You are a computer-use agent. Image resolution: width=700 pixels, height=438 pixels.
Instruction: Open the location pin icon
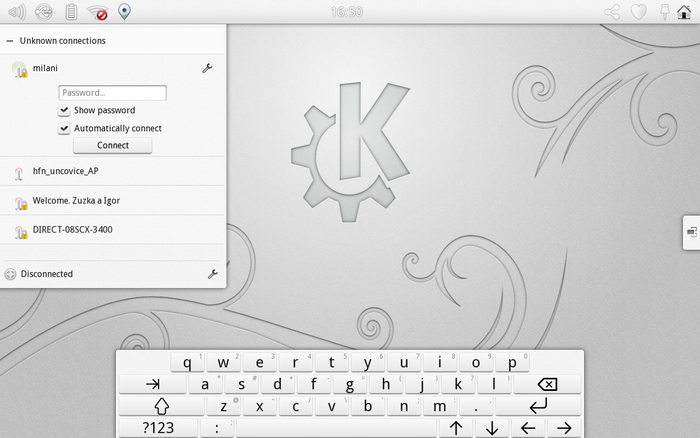click(x=124, y=12)
